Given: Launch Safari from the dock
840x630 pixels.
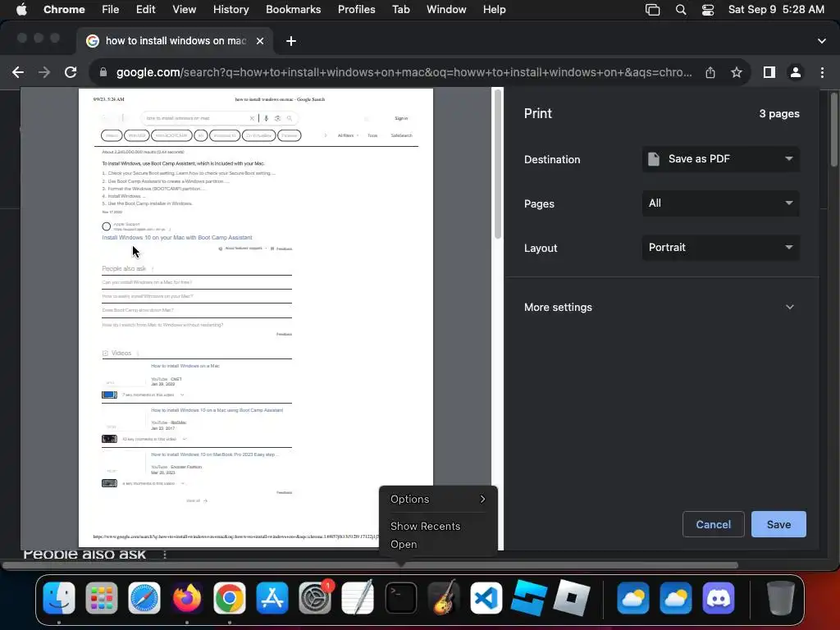Looking at the screenshot, I should [x=144, y=598].
